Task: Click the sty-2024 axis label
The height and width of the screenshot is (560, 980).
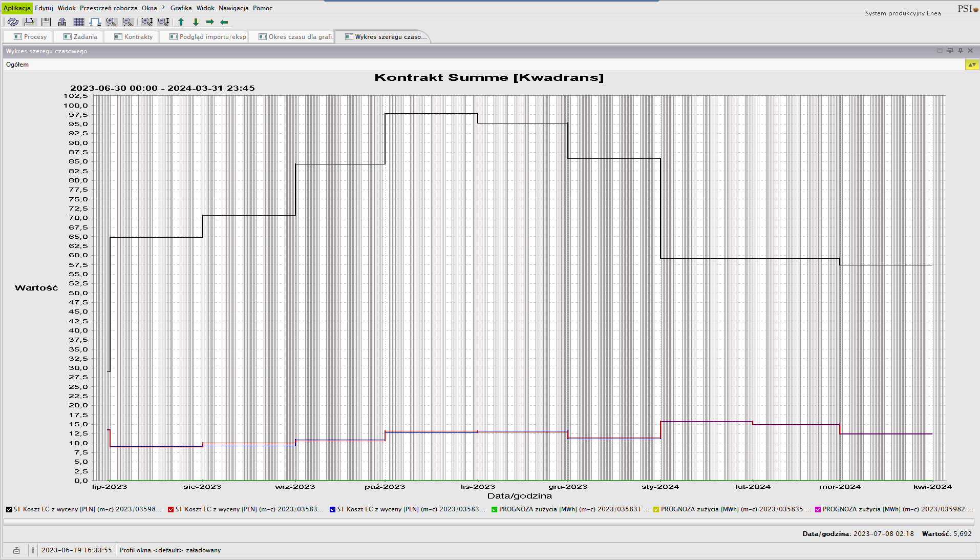Action: tap(661, 487)
